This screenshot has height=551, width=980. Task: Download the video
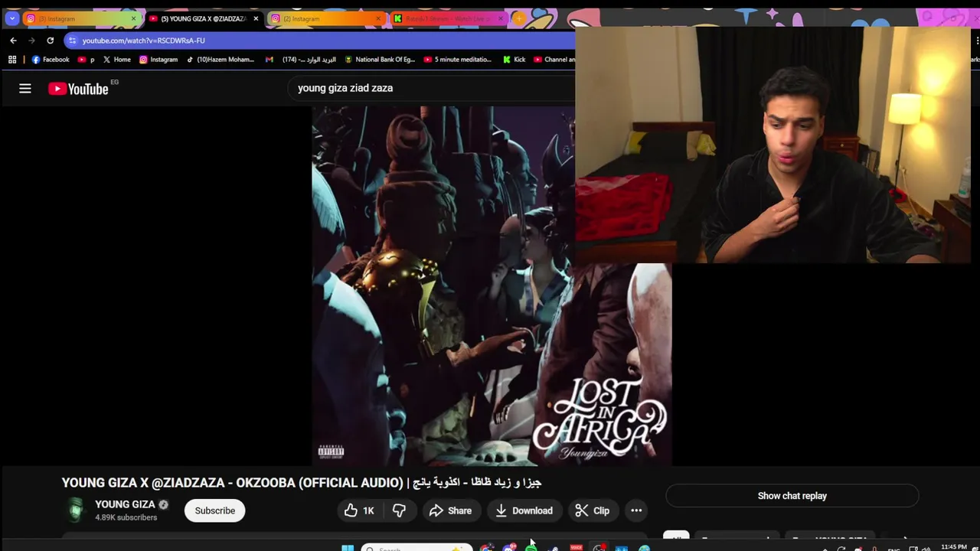[524, 510]
